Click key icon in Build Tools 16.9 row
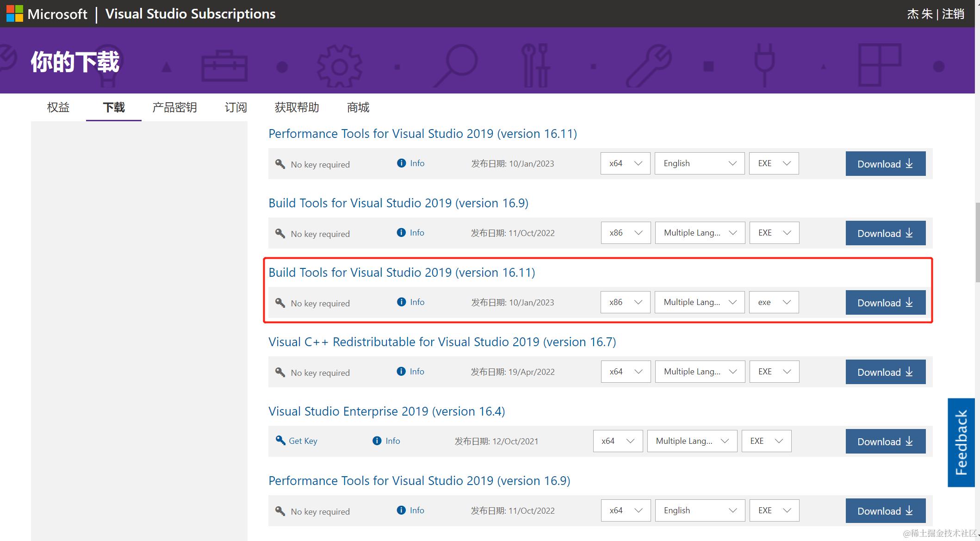The width and height of the screenshot is (980, 541). point(280,233)
